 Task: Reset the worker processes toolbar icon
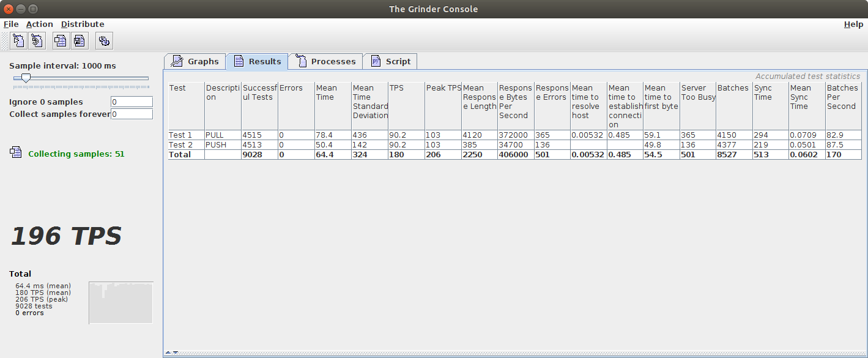[37, 41]
